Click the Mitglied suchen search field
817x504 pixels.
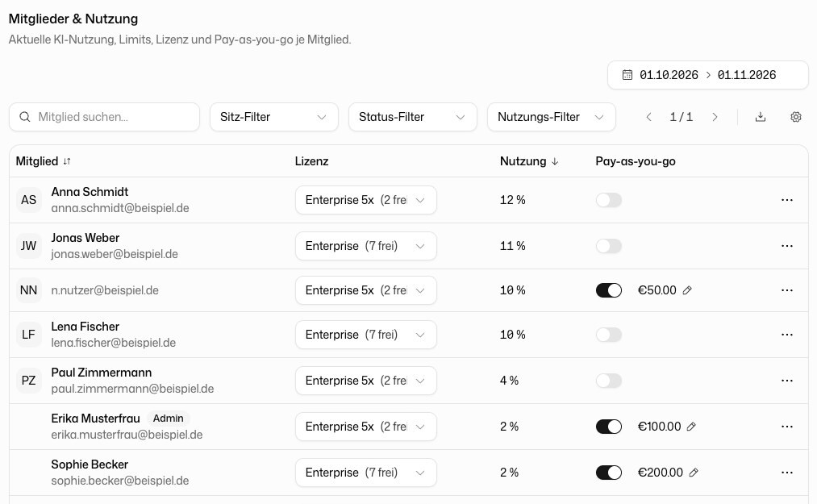[x=104, y=117]
